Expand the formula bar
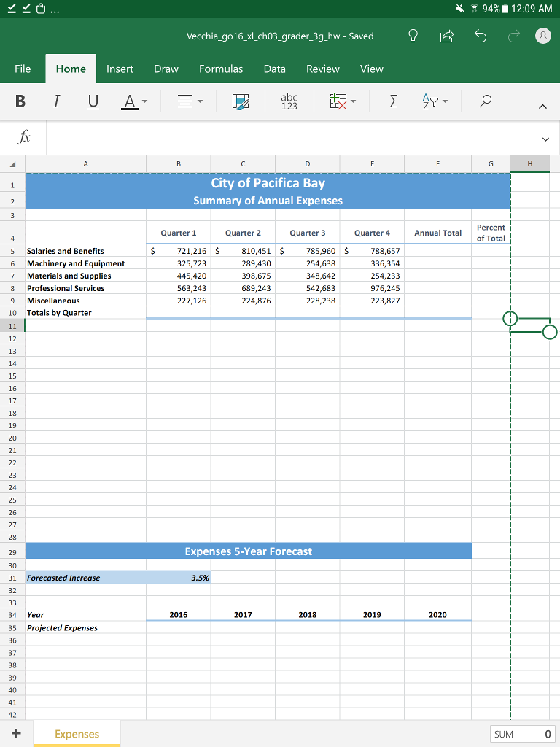This screenshot has height=747, width=560. (544, 137)
